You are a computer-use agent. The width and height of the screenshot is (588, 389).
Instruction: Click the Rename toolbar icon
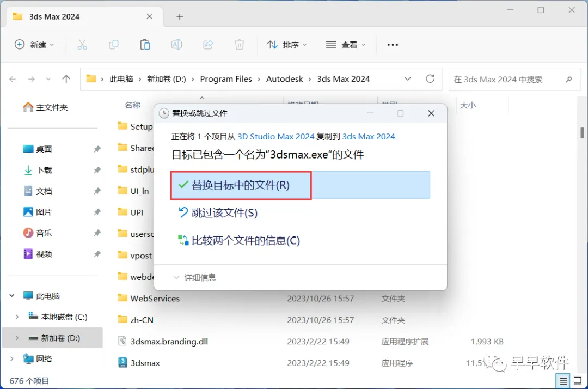tap(176, 45)
